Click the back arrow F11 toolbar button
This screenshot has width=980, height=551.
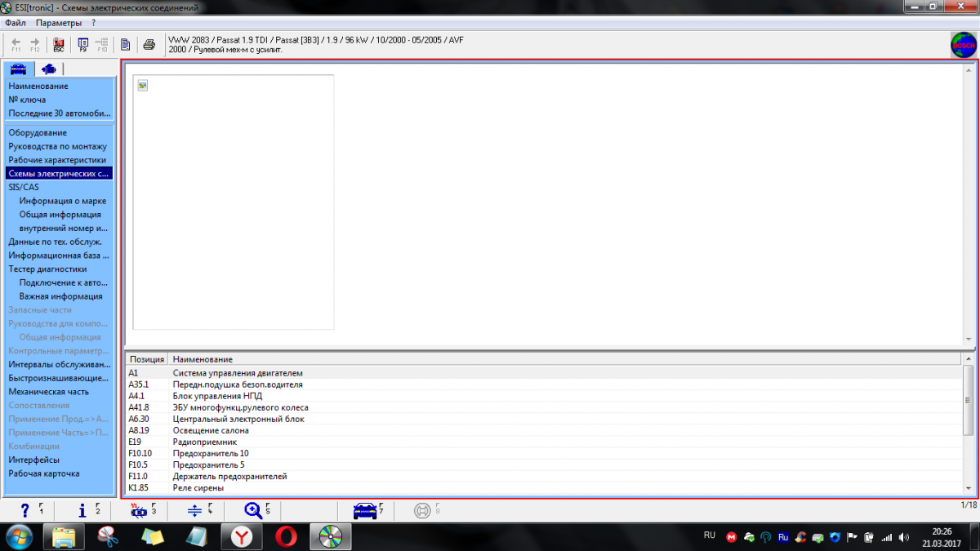[16, 44]
